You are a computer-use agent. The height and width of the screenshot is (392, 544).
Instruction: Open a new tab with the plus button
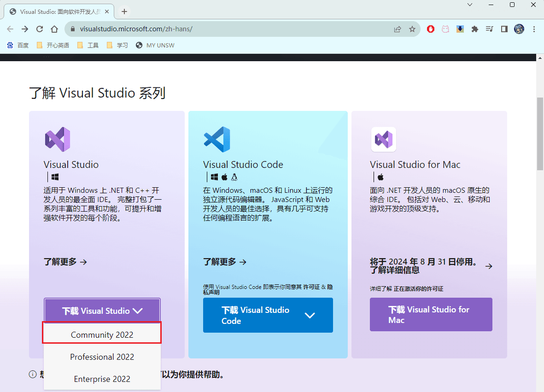click(124, 12)
